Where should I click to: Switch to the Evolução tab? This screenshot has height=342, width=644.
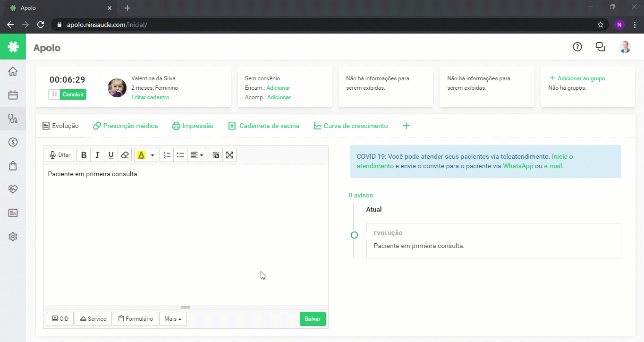click(60, 126)
